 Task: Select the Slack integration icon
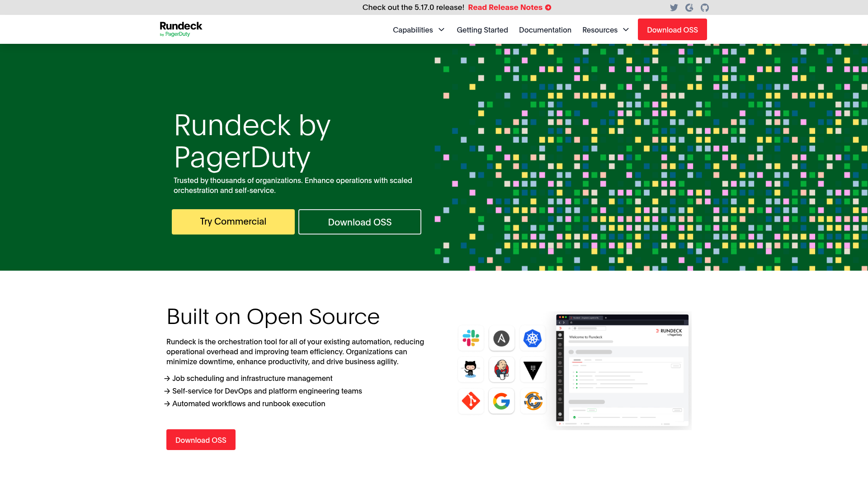click(x=471, y=338)
